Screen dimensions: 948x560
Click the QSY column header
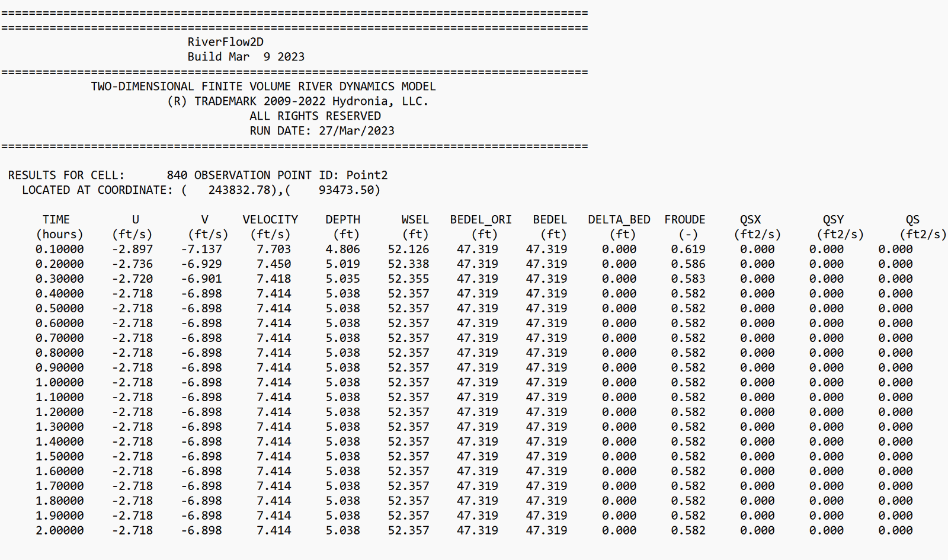click(832, 220)
